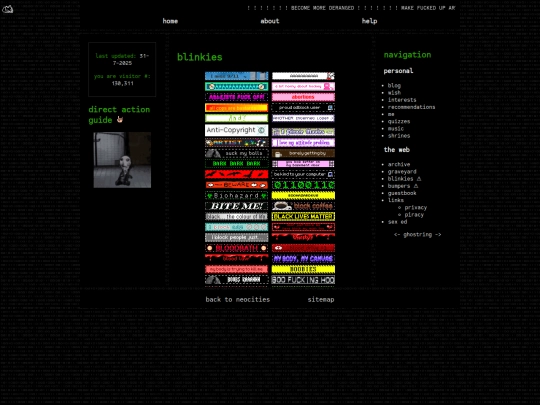Click the yellow BOOBIES blinkie
Screen dimensions: 540x405
(303, 269)
